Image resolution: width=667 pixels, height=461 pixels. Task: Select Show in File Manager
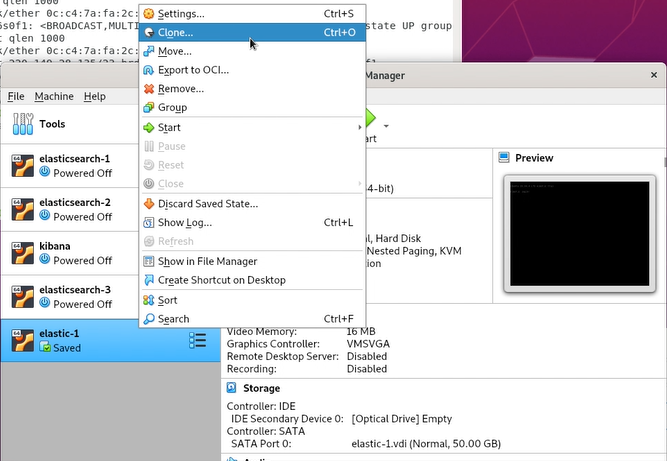(252, 261)
